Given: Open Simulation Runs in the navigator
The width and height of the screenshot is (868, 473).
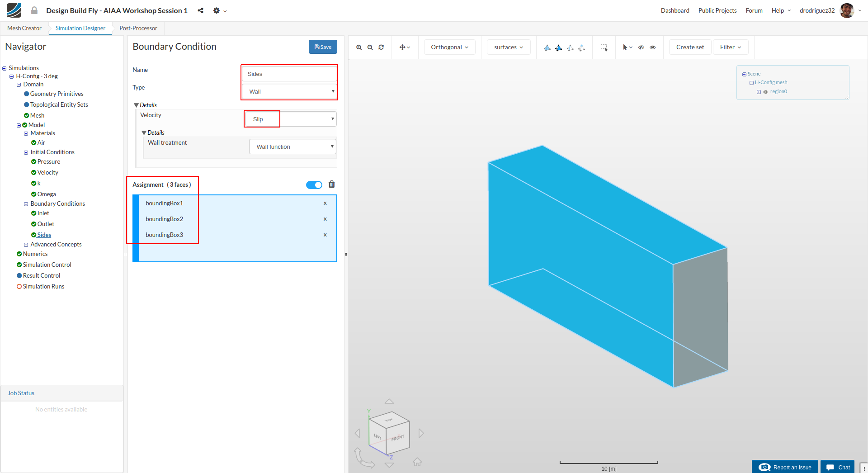Looking at the screenshot, I should point(43,286).
